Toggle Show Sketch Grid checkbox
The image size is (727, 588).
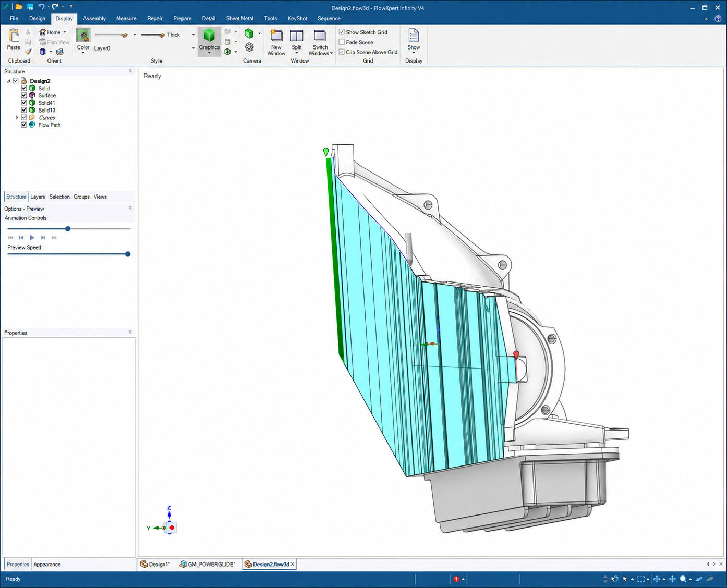click(x=342, y=32)
